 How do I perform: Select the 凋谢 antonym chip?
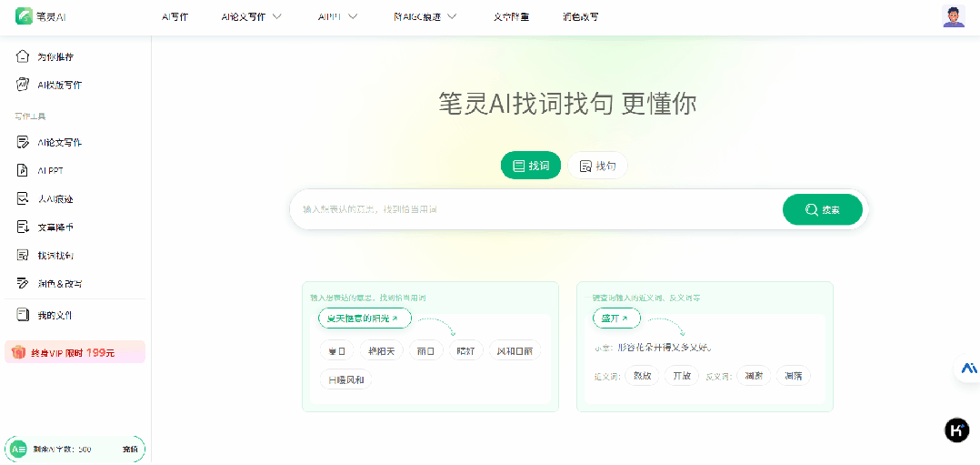[754, 376]
